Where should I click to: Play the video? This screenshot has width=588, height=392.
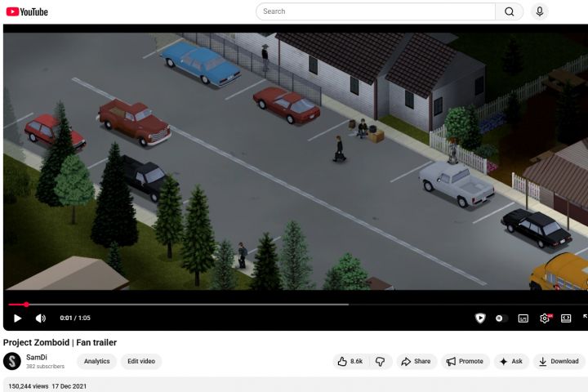(x=17, y=318)
